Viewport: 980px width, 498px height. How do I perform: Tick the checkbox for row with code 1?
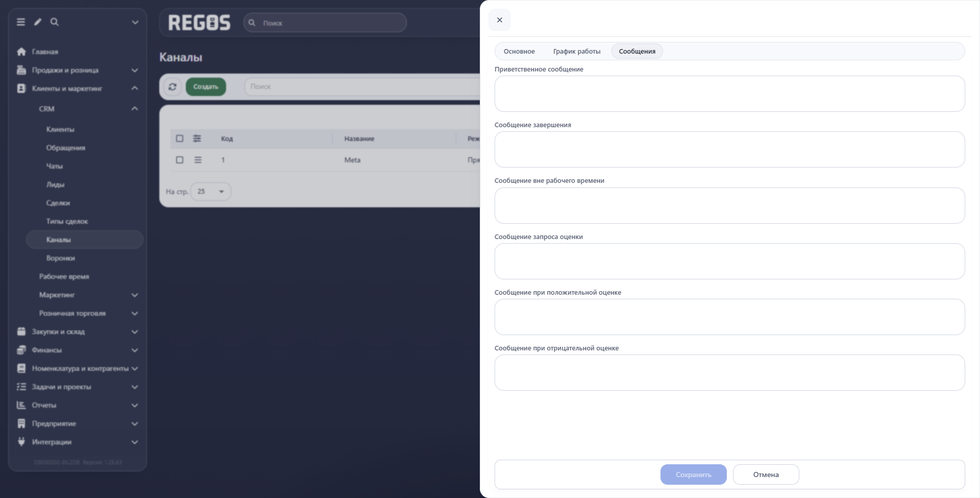click(180, 160)
